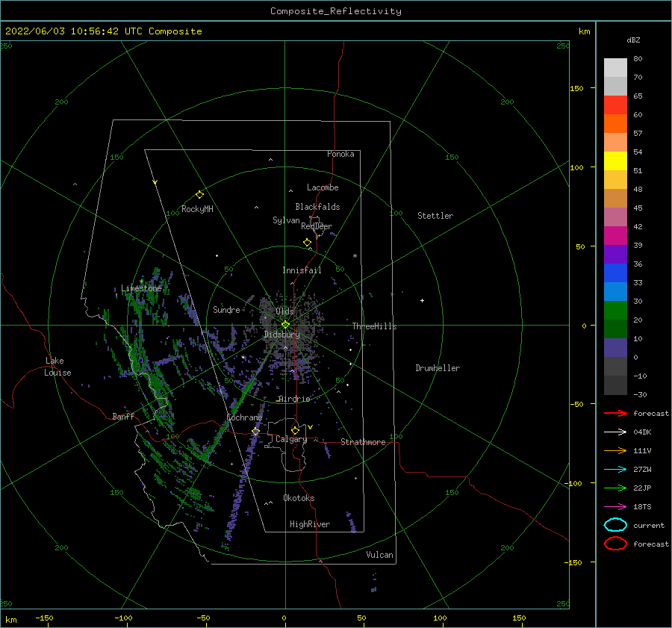The width and height of the screenshot is (672, 628).
Task: Click the Lake Louise label
Action: pos(57,367)
